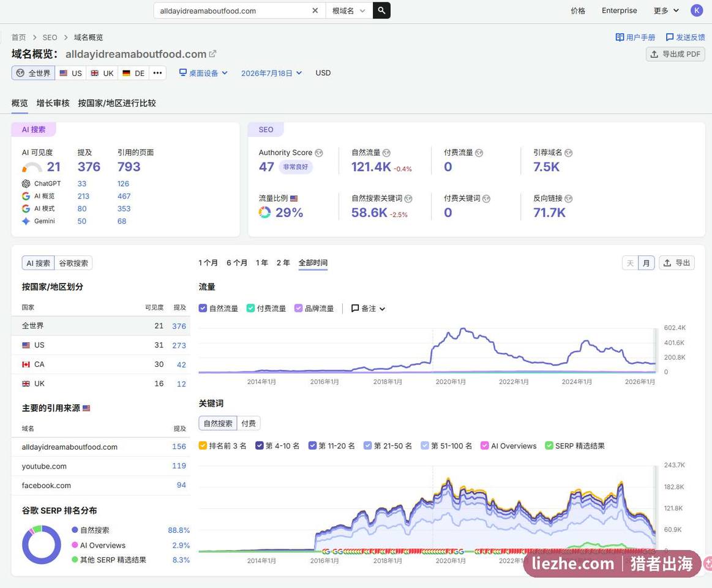
Task: Click CA country row
Action: [x=101, y=364]
